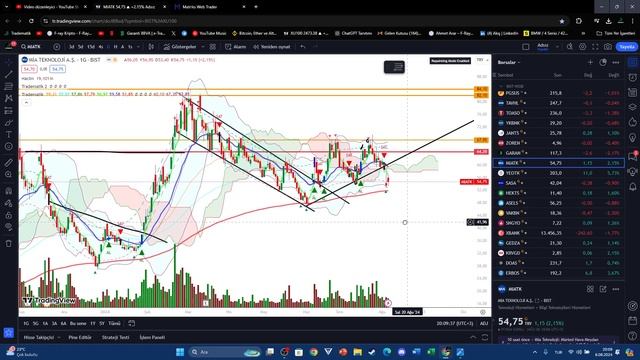Open quick search icon in top toolbar

pyautogui.click(x=570, y=47)
